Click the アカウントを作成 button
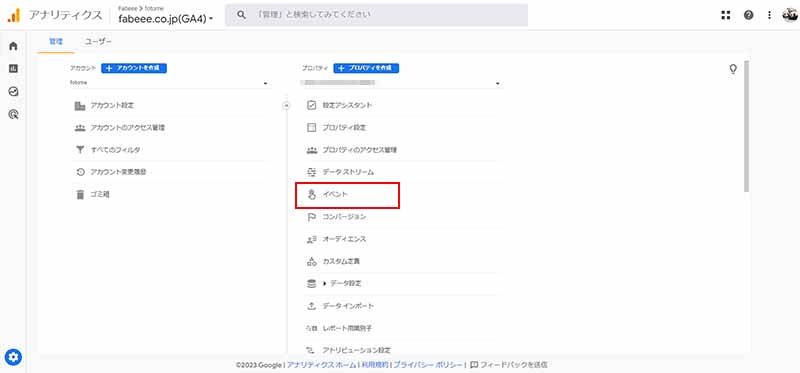The width and height of the screenshot is (800, 373). pos(134,68)
